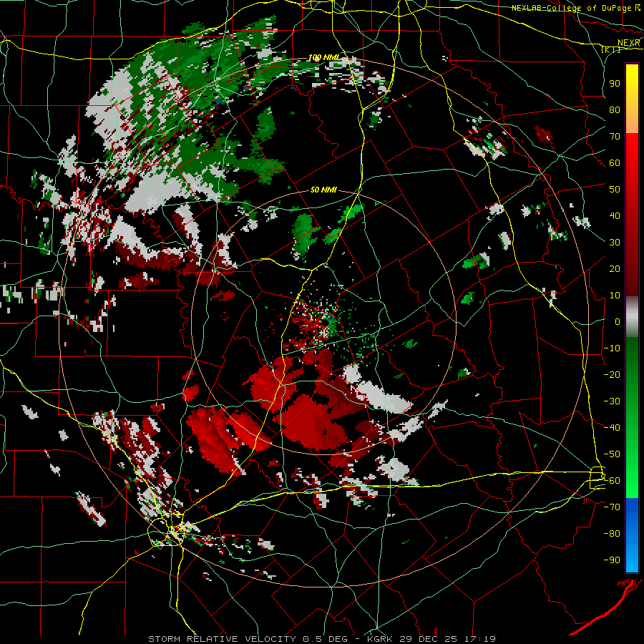Click the positive 50 scale label
The width and height of the screenshot is (644, 644).
coord(615,190)
